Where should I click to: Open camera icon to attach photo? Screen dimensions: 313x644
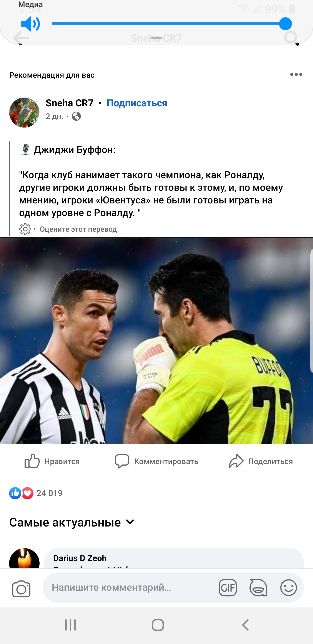(21, 589)
